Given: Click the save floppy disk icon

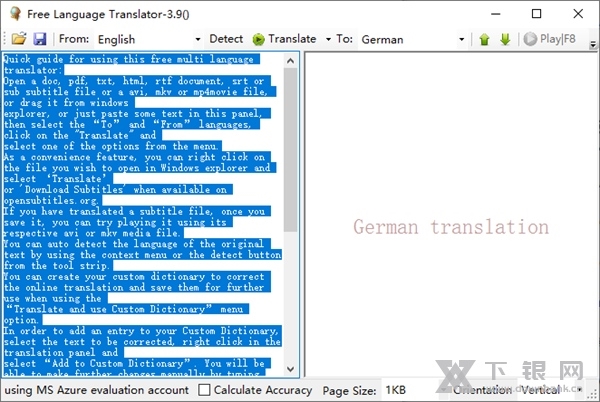Looking at the screenshot, I should pos(40,39).
